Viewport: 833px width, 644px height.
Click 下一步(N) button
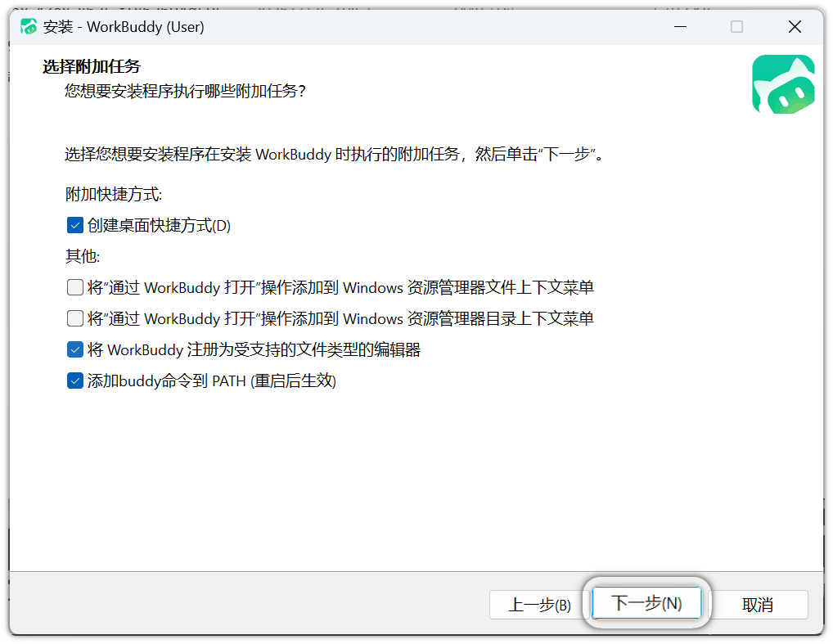tap(646, 603)
